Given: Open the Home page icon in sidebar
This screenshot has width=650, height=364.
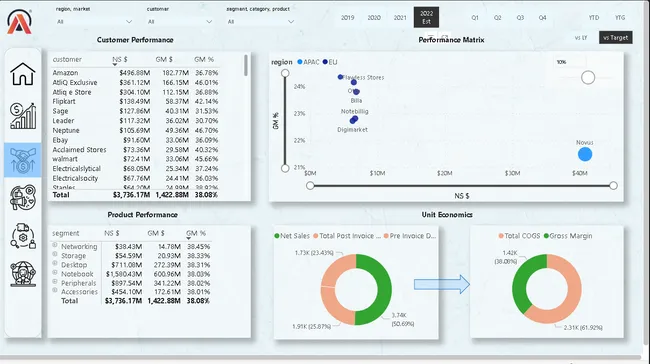Looking at the screenshot, I should coord(23,74).
